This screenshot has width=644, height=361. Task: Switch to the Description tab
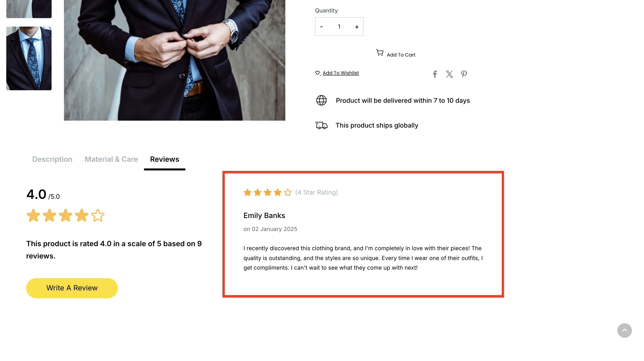pyautogui.click(x=52, y=159)
